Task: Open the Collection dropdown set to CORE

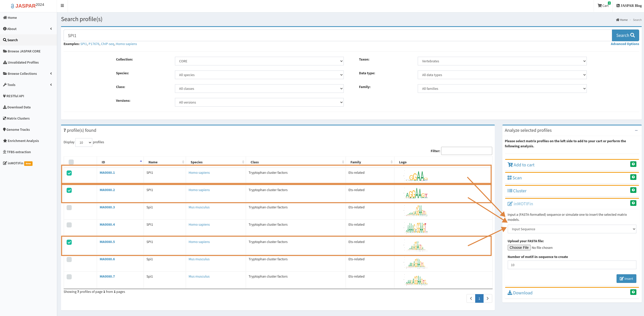Action: coord(259,61)
